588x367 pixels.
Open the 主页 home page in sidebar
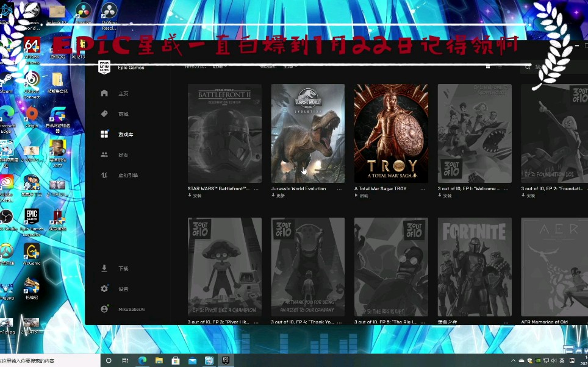[123, 94]
